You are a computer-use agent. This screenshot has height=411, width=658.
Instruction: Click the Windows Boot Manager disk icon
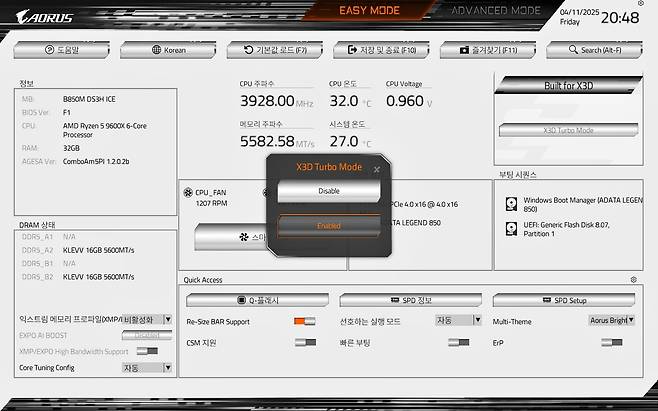pyautogui.click(x=512, y=203)
